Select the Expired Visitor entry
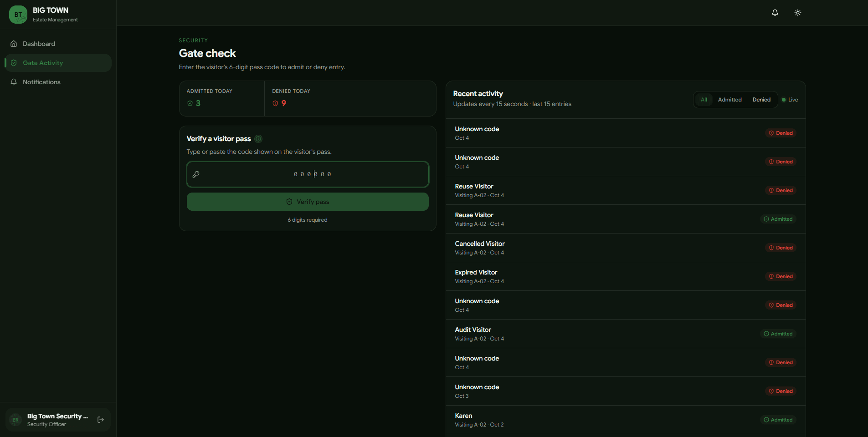Image resolution: width=868 pixels, height=437 pixels. (626, 276)
